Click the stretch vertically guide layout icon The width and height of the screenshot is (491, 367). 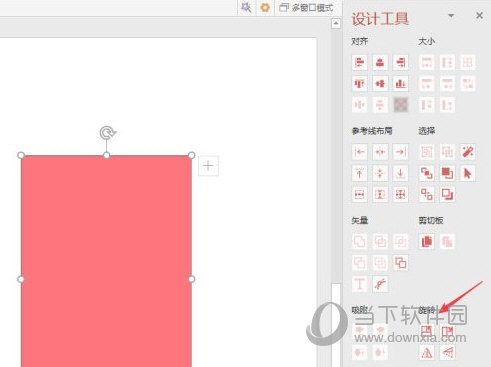coord(380,194)
